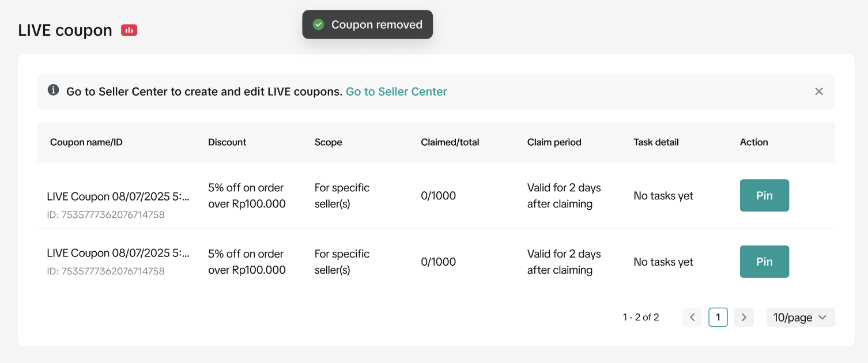
Task: Click the second row's coupon ID
Action: [x=106, y=271]
